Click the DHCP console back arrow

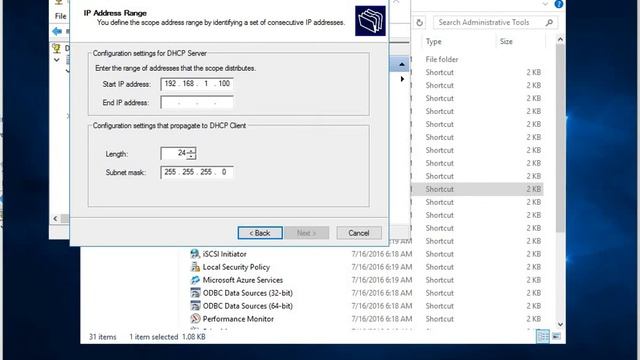tap(57, 31)
